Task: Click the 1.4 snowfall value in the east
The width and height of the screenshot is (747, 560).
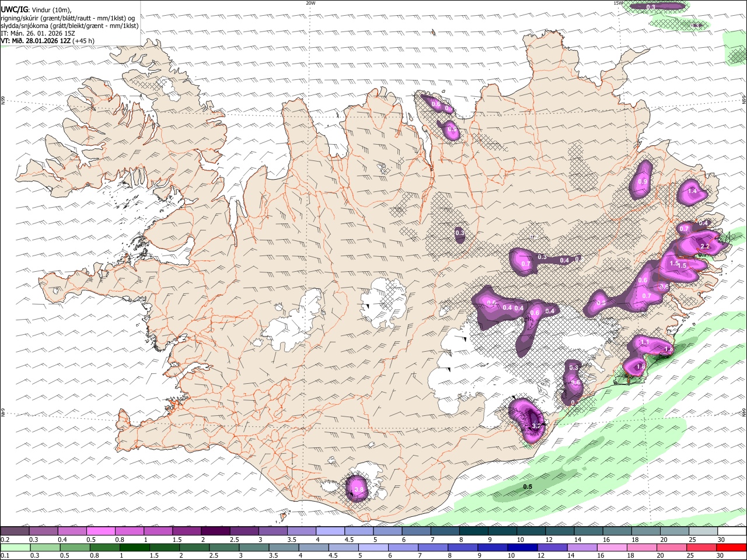Action: [693, 191]
